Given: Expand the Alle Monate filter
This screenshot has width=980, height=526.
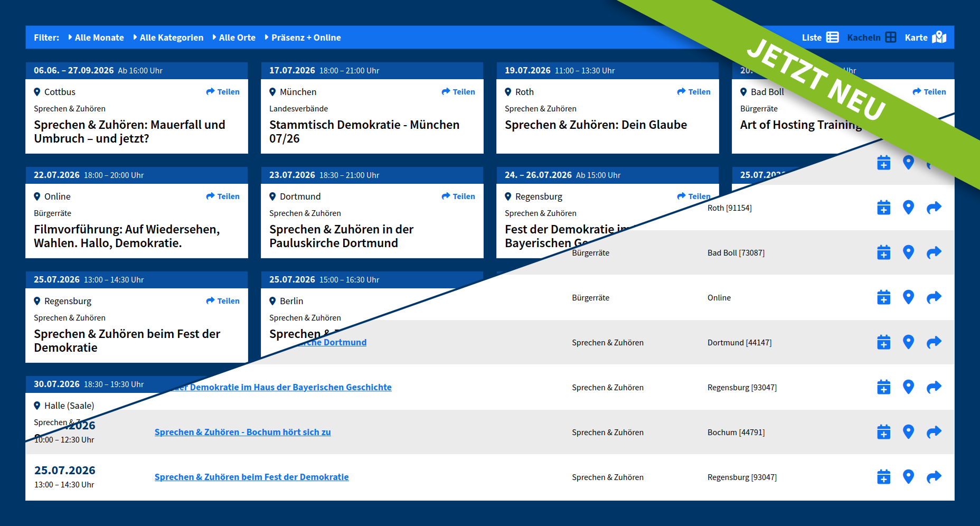Looking at the screenshot, I should [96, 37].
